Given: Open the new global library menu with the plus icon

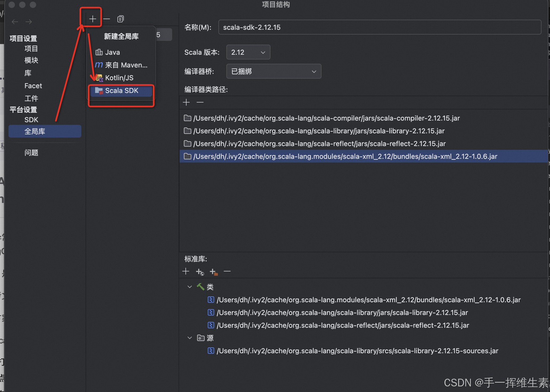Looking at the screenshot, I should point(92,19).
